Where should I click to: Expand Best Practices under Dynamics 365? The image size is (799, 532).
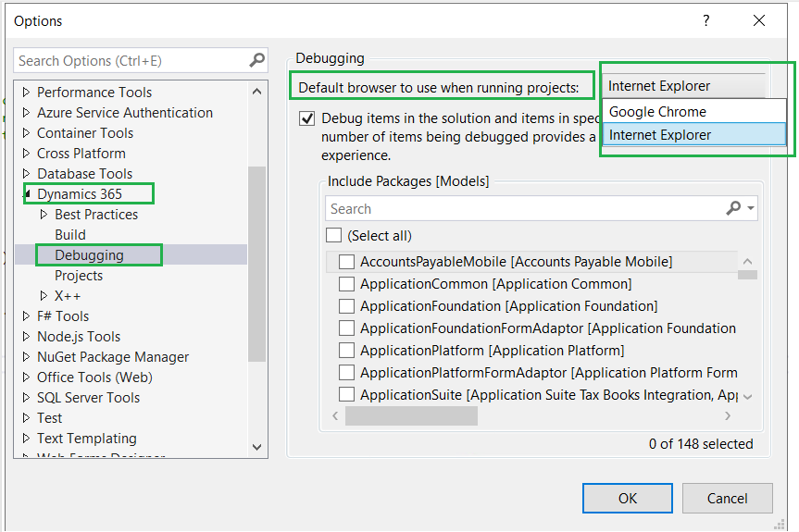[44, 215]
